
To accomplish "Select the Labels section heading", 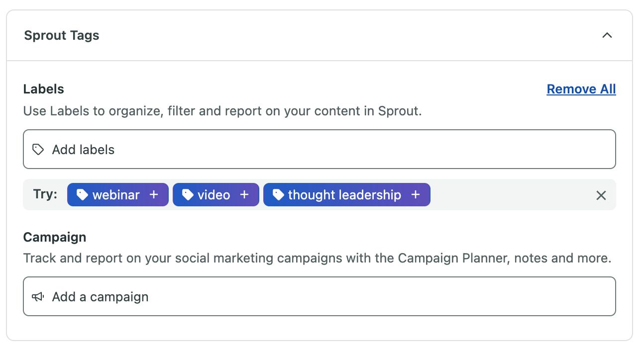I will 43,88.
